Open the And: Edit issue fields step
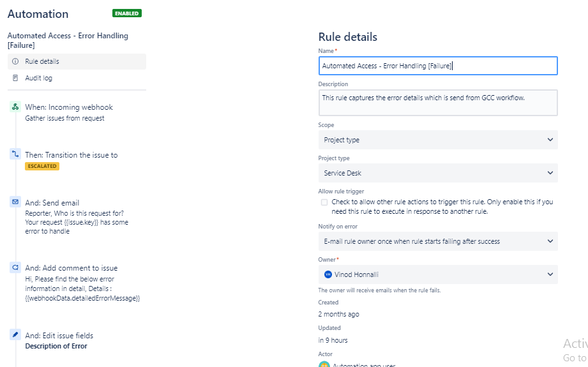Viewport: 588px width, 367px height. (x=59, y=336)
